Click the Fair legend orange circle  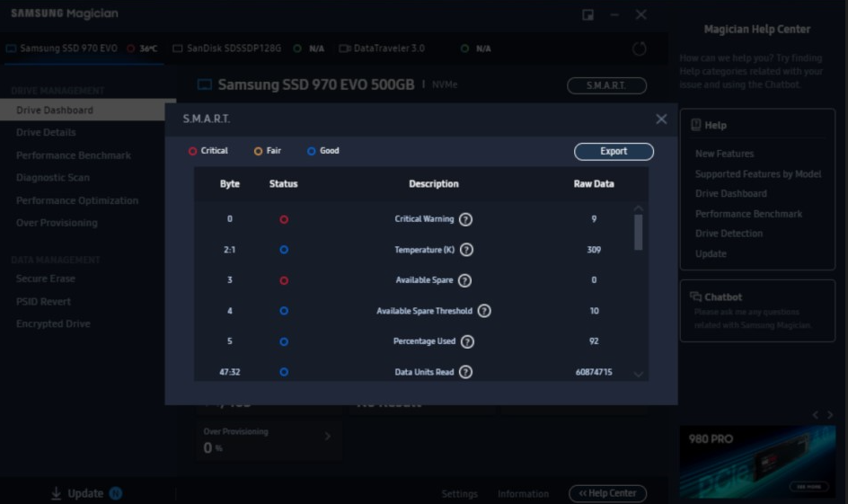pos(258,152)
